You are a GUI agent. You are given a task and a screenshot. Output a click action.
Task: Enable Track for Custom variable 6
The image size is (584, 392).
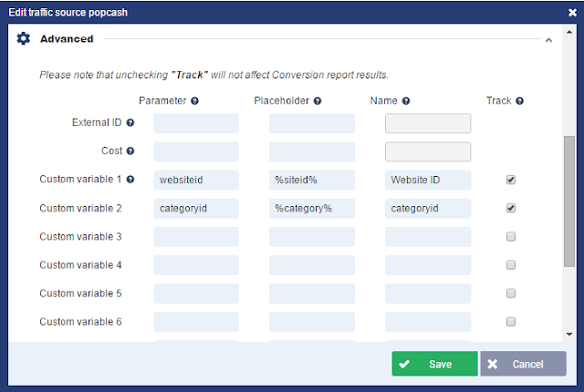point(511,322)
